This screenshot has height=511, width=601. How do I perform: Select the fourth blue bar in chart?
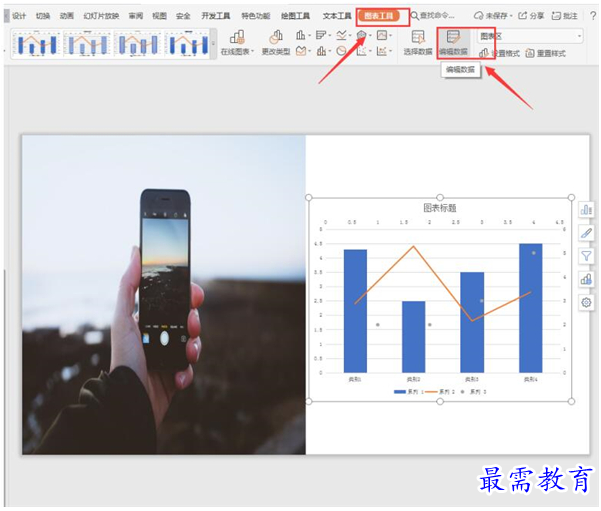click(530, 308)
